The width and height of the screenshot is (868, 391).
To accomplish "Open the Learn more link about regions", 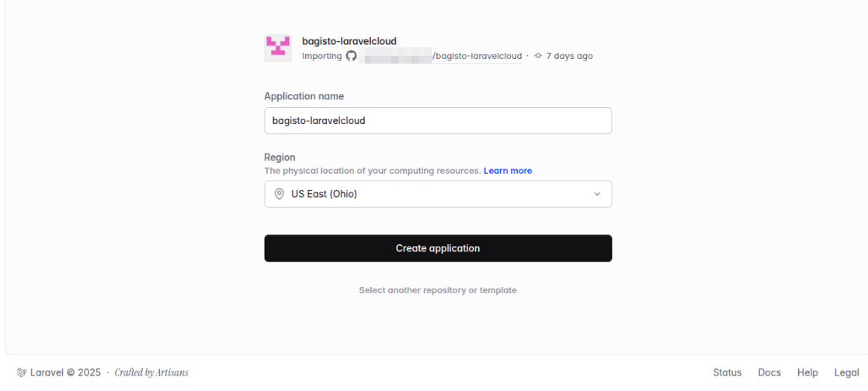I will [x=508, y=171].
